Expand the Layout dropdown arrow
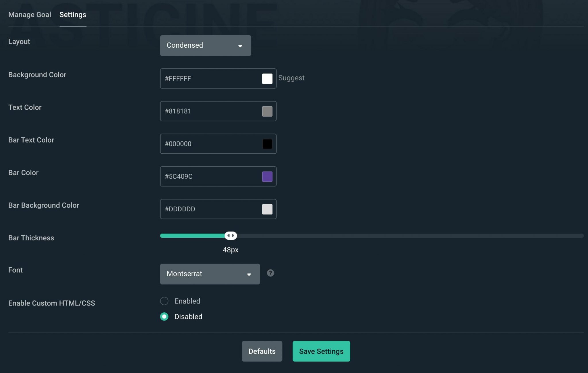This screenshot has height=373, width=588. 241,45
